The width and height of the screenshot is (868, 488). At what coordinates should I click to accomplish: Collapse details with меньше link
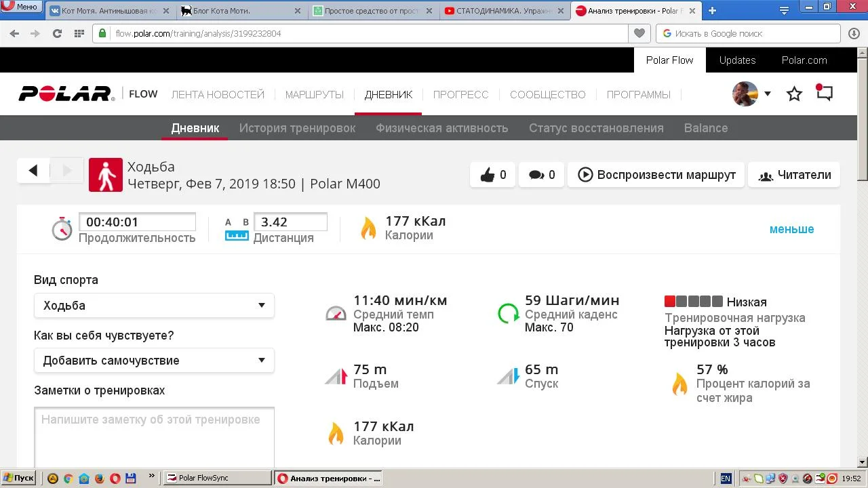point(791,229)
